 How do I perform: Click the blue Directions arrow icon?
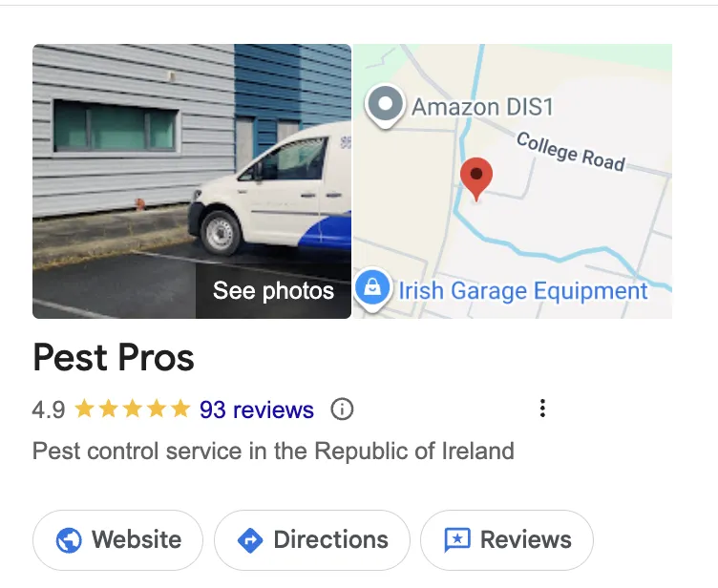click(250, 540)
